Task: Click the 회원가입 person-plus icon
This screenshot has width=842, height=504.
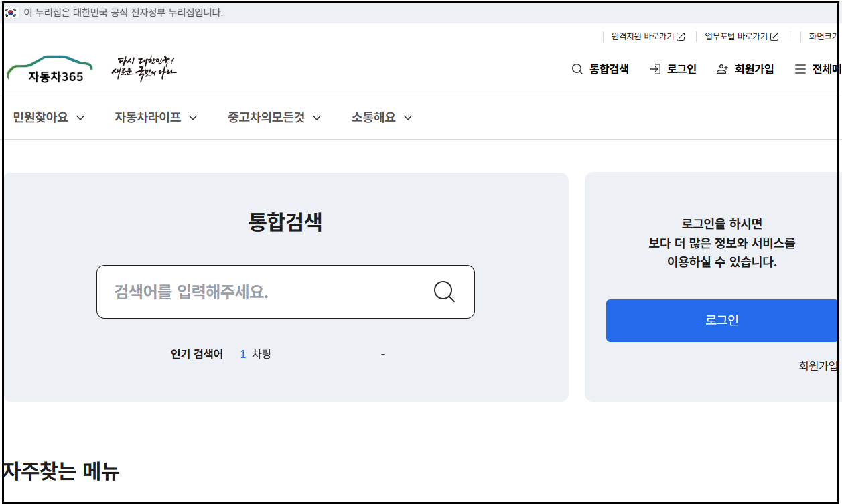Action: point(720,68)
